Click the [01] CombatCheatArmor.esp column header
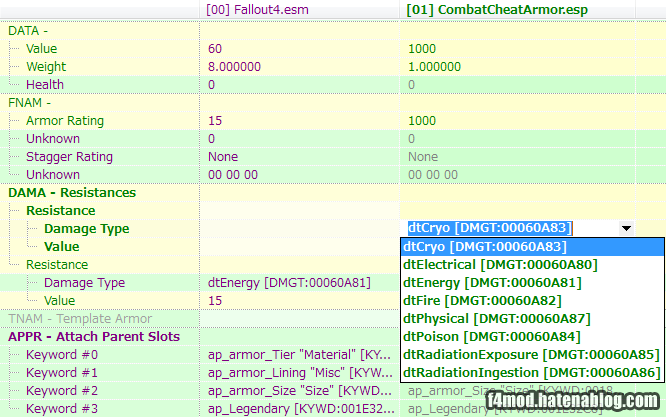Viewport: 666px width, 417px height. point(518,9)
